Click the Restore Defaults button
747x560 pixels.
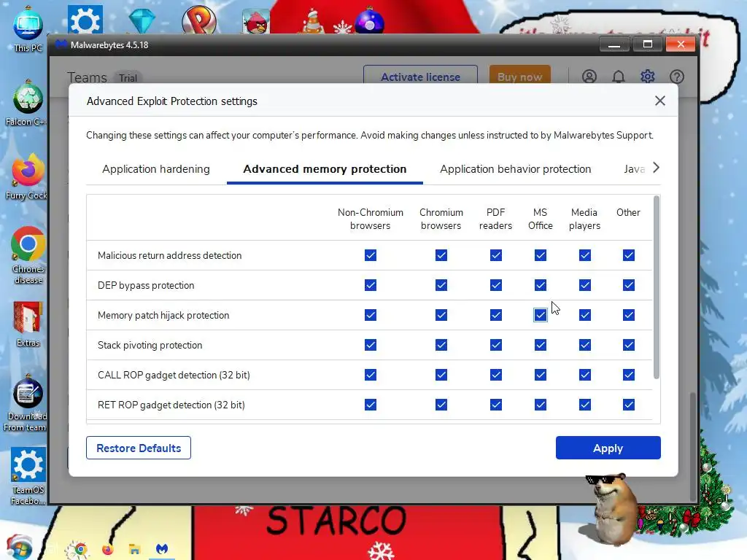(139, 448)
